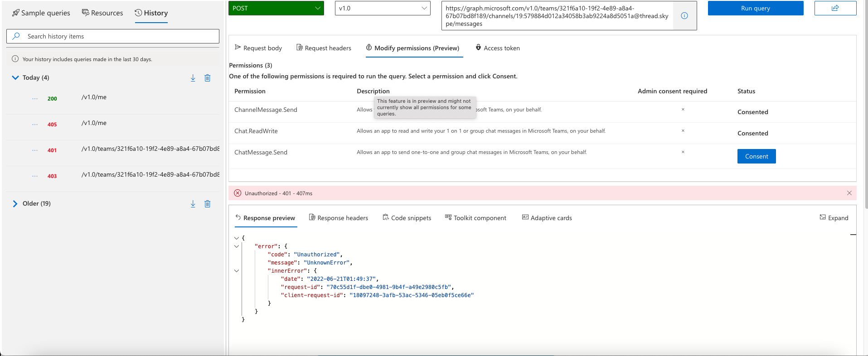Open more options for the 200 /v1.0/me entry

35,98
